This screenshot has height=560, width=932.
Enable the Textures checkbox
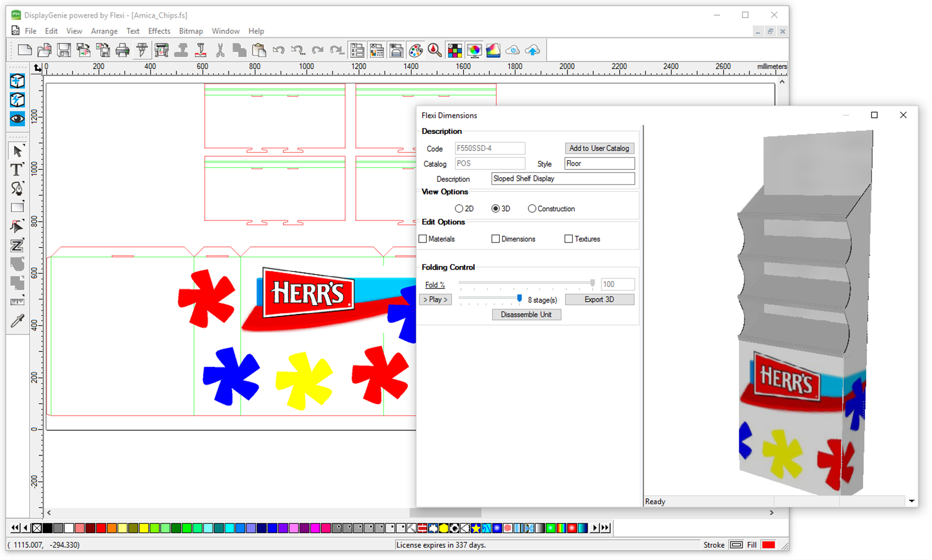click(569, 239)
